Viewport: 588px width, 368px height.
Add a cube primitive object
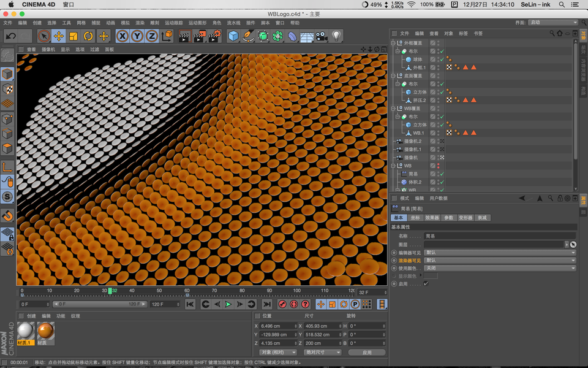[233, 36]
